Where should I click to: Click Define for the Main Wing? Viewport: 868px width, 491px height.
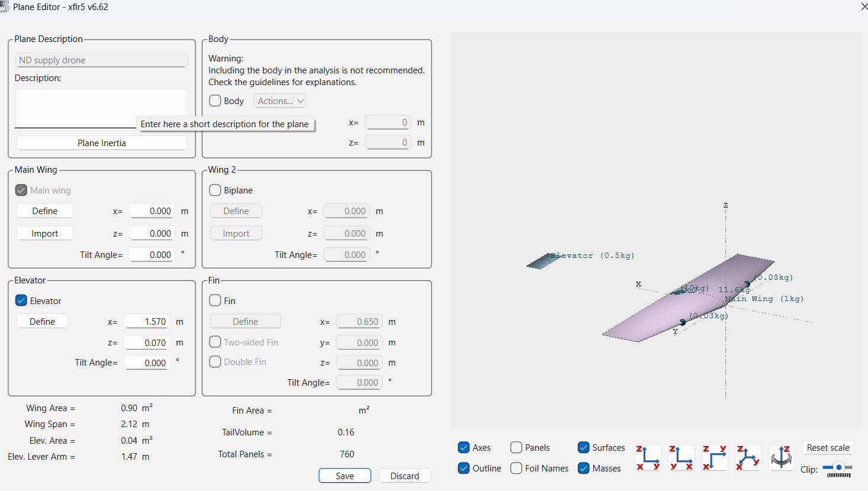[45, 211]
